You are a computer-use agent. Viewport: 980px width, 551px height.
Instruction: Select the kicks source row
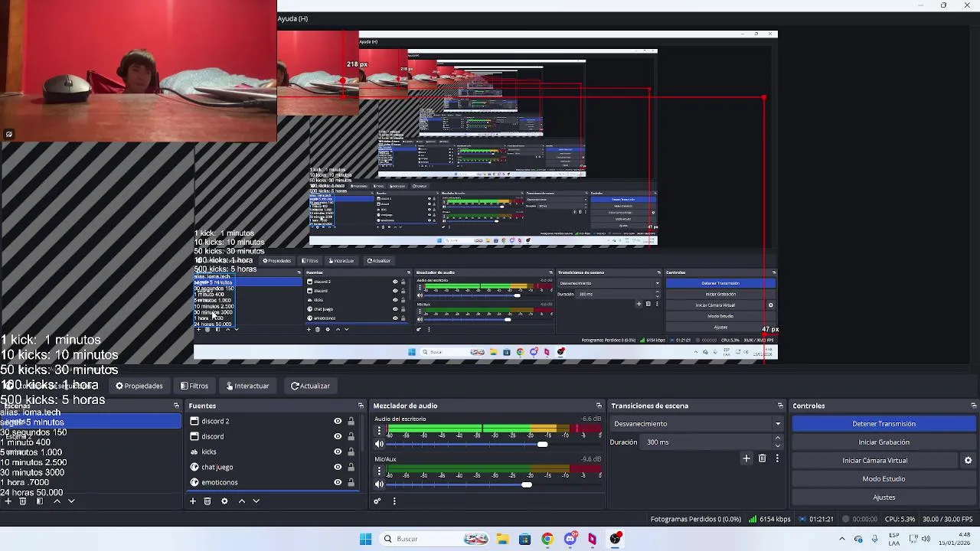coord(273,452)
